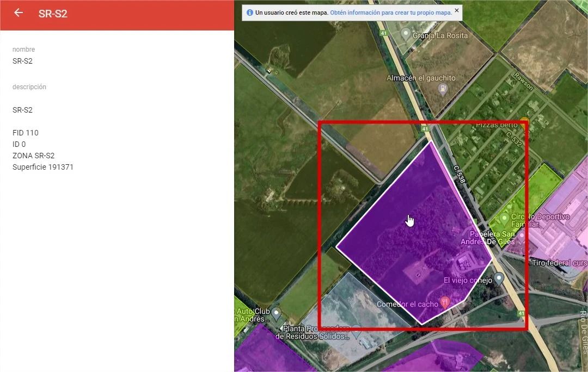This screenshot has width=588, height=372.
Task: Click the info icon in the notification banner
Action: pos(250,13)
